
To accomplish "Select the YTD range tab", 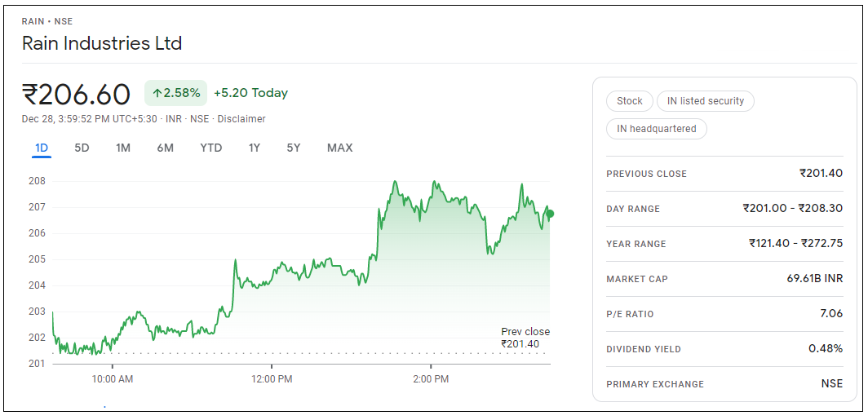I will click(211, 148).
